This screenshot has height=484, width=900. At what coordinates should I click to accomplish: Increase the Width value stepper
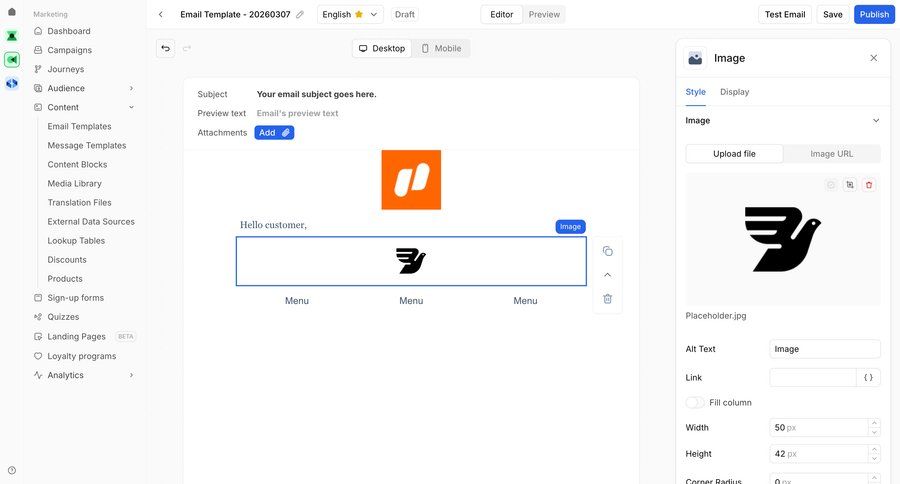(x=874, y=423)
